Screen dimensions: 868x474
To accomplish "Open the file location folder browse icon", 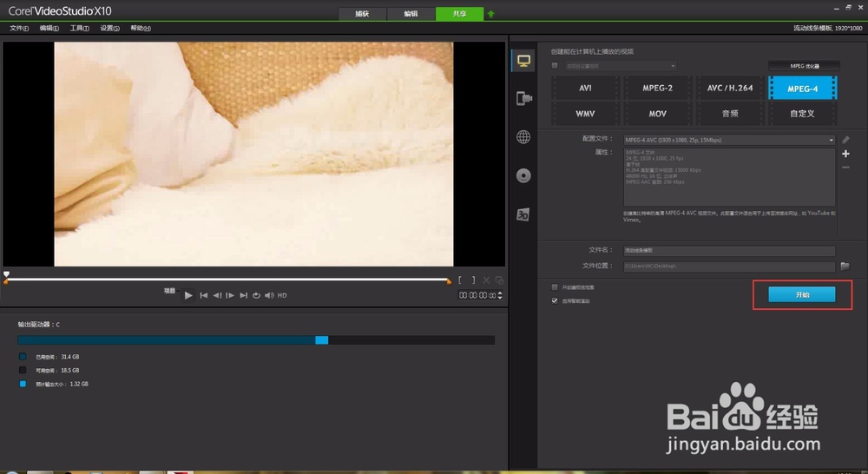I will coord(845,267).
